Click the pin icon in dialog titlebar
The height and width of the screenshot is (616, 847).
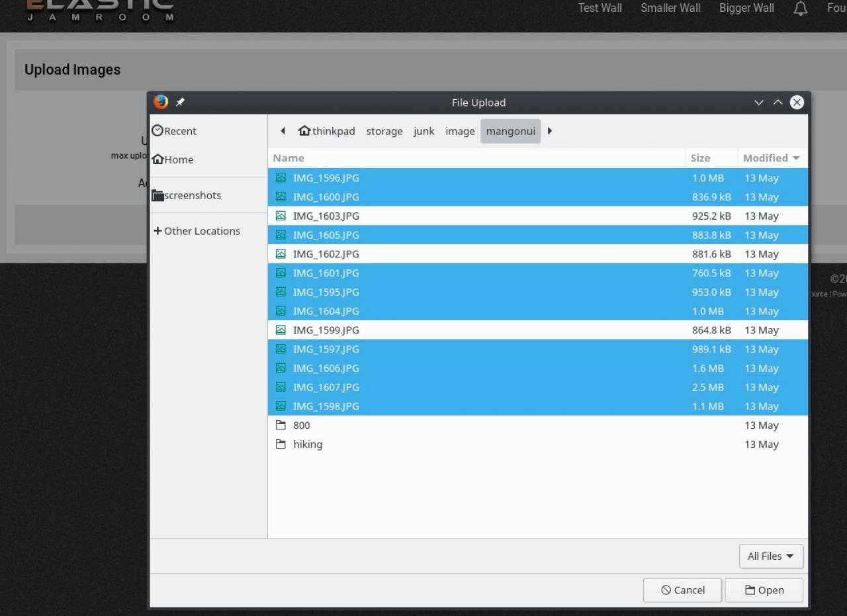click(180, 103)
